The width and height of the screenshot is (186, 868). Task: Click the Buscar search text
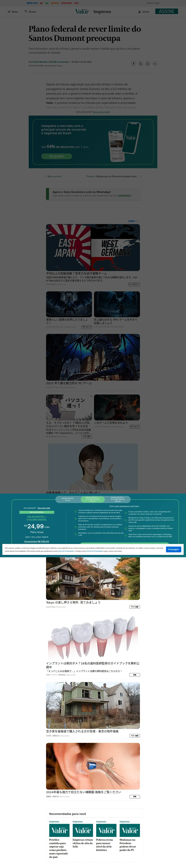pos(33,12)
